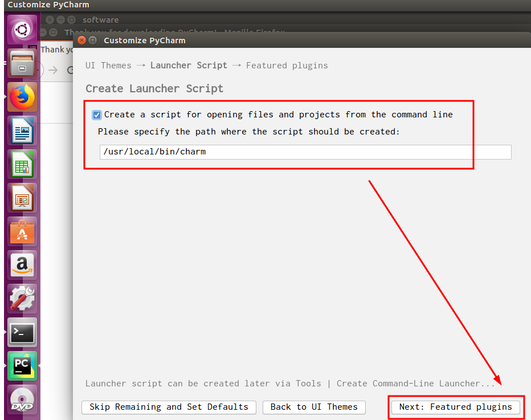Close the Customize PyCharm dialog
The image size is (531, 420).
click(81, 40)
